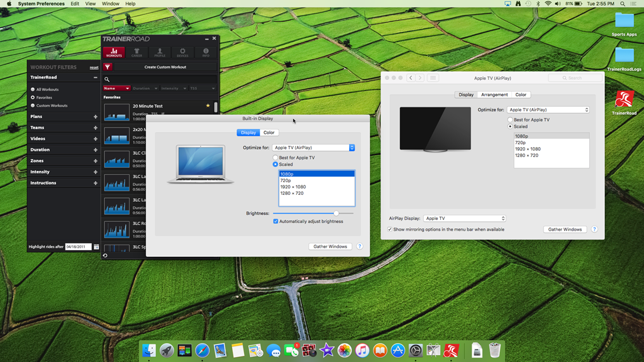The width and height of the screenshot is (644, 362).
Task: Open the Info section in TrainerRoad
Action: click(206, 52)
